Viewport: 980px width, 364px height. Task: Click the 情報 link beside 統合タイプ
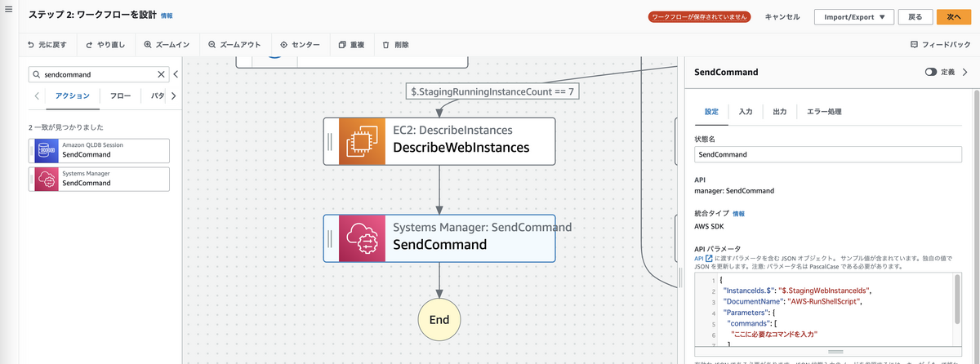click(x=738, y=213)
